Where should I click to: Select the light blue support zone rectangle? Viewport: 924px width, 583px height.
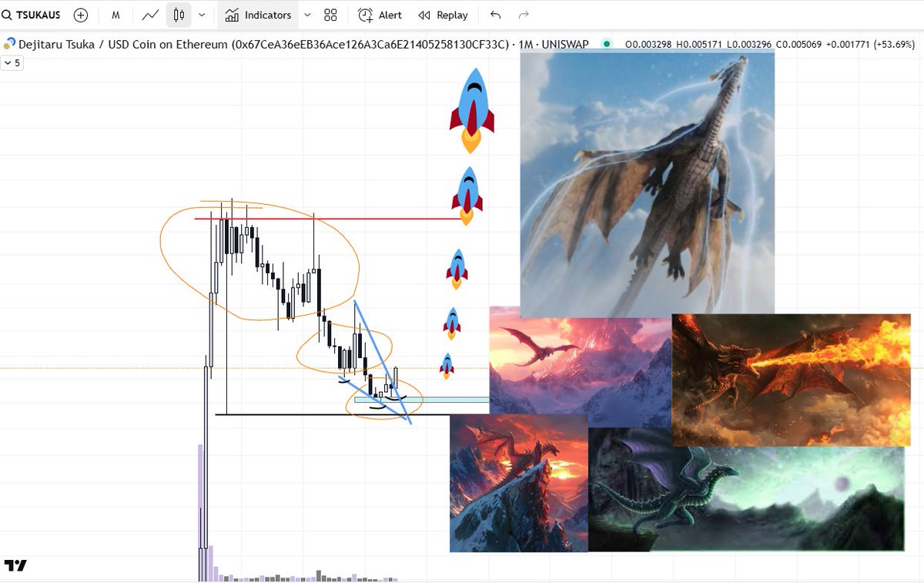[x=421, y=400]
